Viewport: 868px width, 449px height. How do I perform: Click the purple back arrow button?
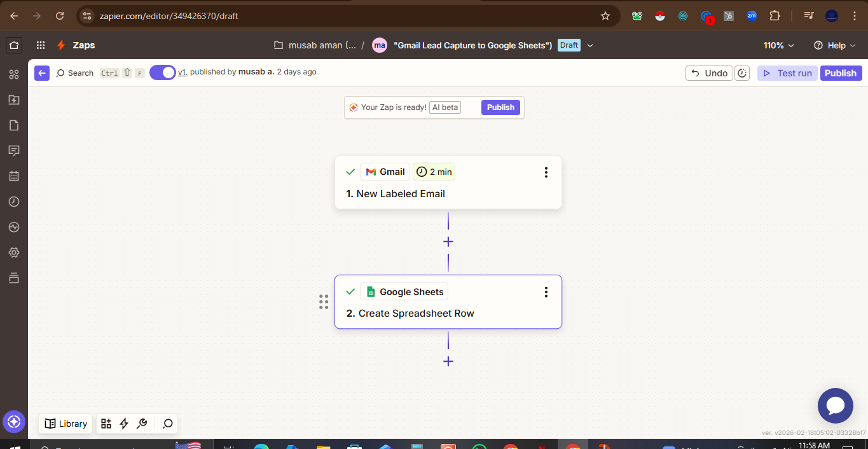tap(42, 73)
